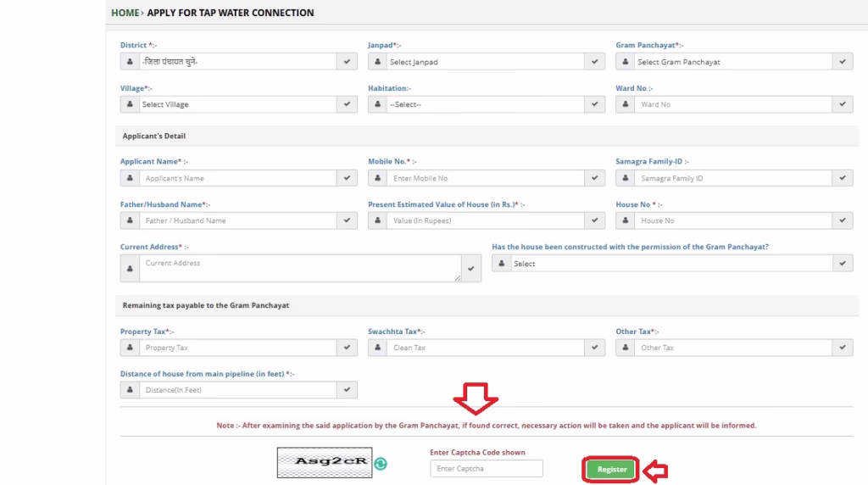Viewport: 868px width, 485px height.
Task: Click the user icon beside the Current Address field
Action: click(130, 269)
